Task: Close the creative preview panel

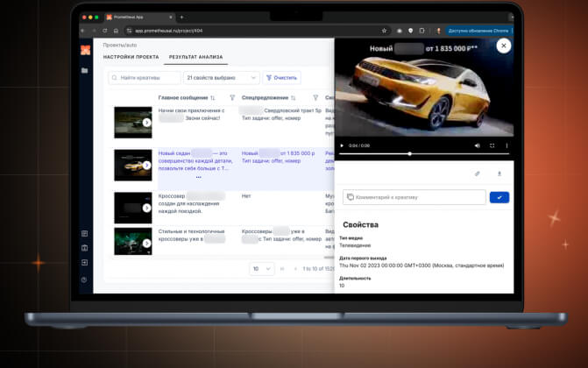Action: click(503, 46)
